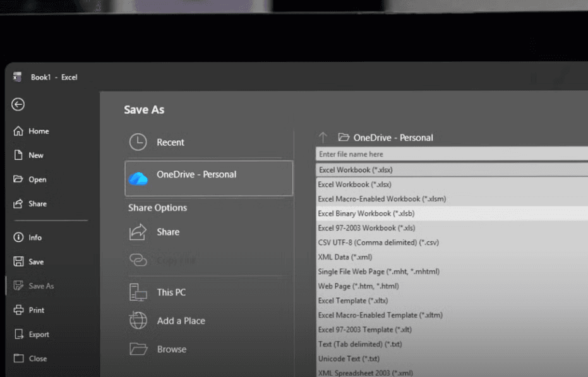
Task: Click the Info circle icon
Action: (18, 237)
